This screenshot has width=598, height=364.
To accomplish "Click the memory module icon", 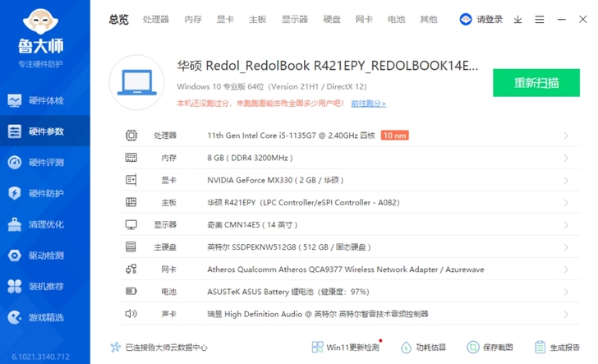I will [x=131, y=158].
